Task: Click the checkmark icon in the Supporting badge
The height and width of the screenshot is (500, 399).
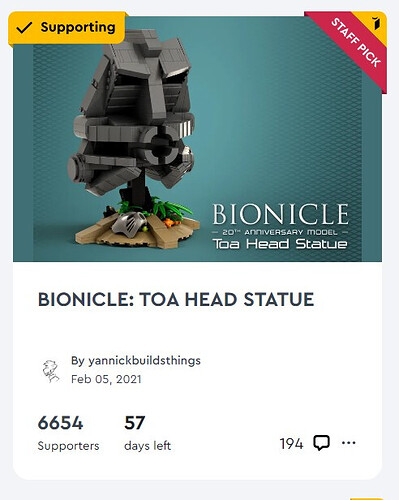Action: pyautogui.click(x=25, y=28)
